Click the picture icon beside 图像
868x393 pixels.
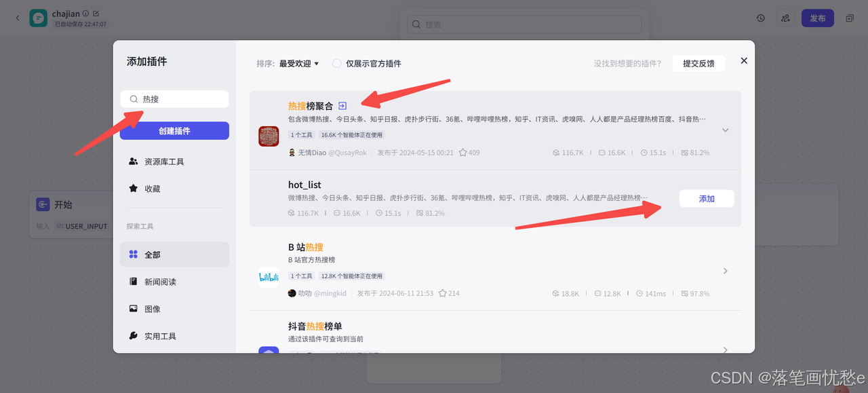[x=134, y=309]
